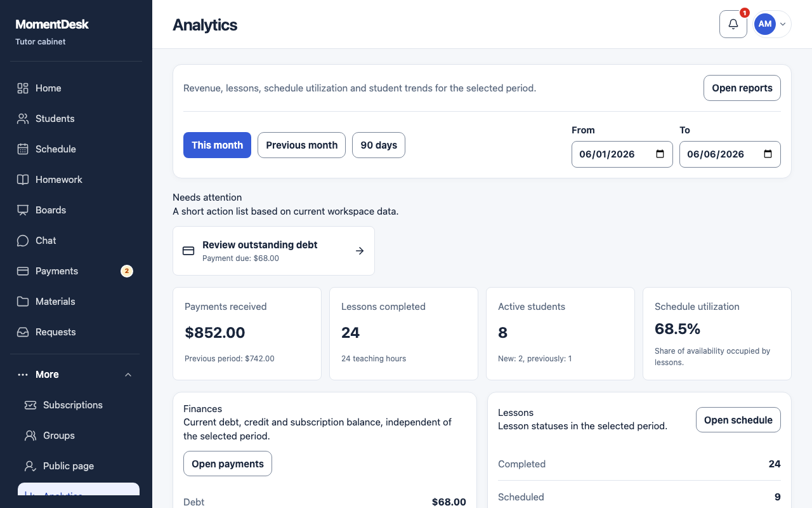This screenshot has height=508, width=812.
Task: Select the This month period
Action: pos(217,145)
